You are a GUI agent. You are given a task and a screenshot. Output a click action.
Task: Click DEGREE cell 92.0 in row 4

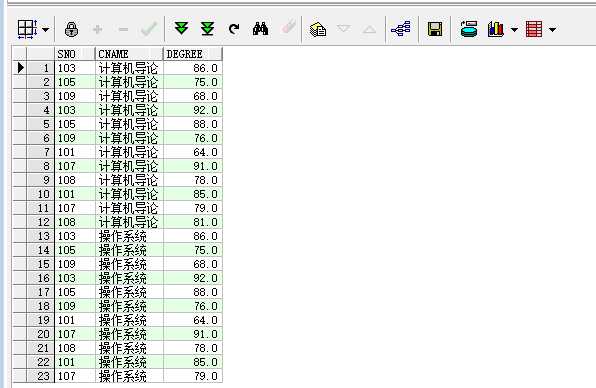pyautogui.click(x=193, y=110)
